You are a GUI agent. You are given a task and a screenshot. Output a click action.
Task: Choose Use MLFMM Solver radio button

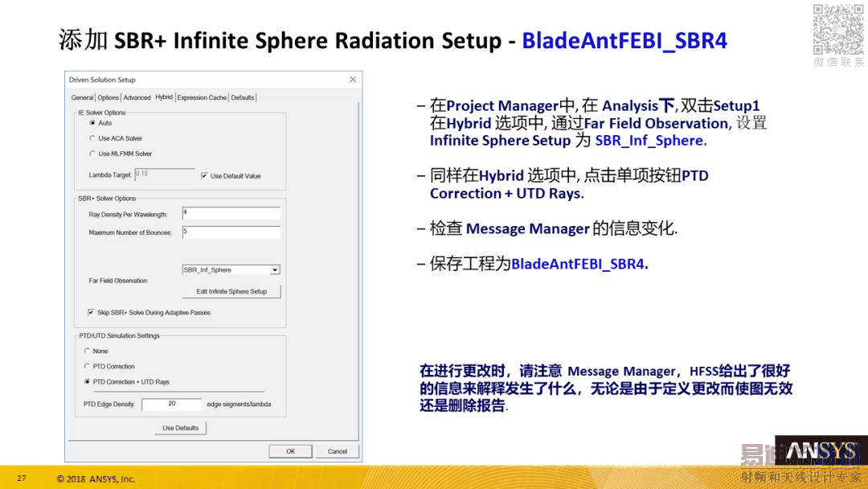click(92, 154)
